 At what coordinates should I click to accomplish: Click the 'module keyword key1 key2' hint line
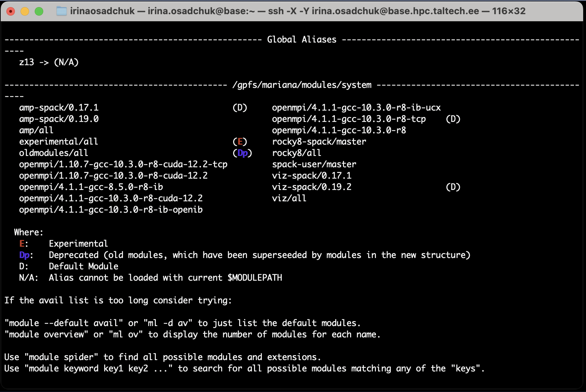[245, 369]
